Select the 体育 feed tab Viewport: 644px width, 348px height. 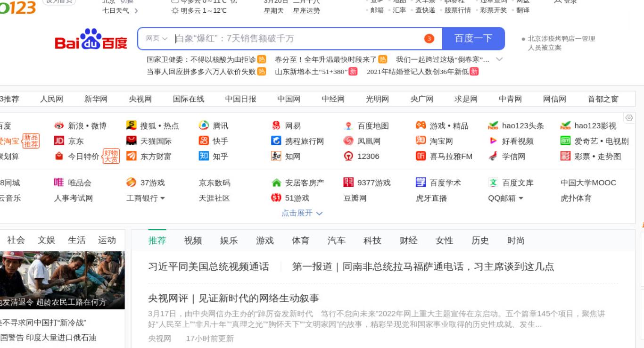300,240
